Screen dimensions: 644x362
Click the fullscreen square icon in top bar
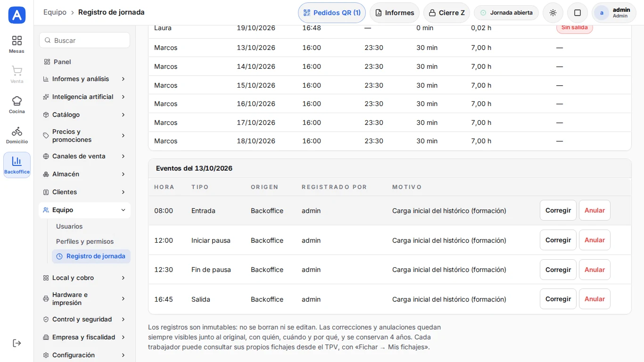tap(578, 13)
